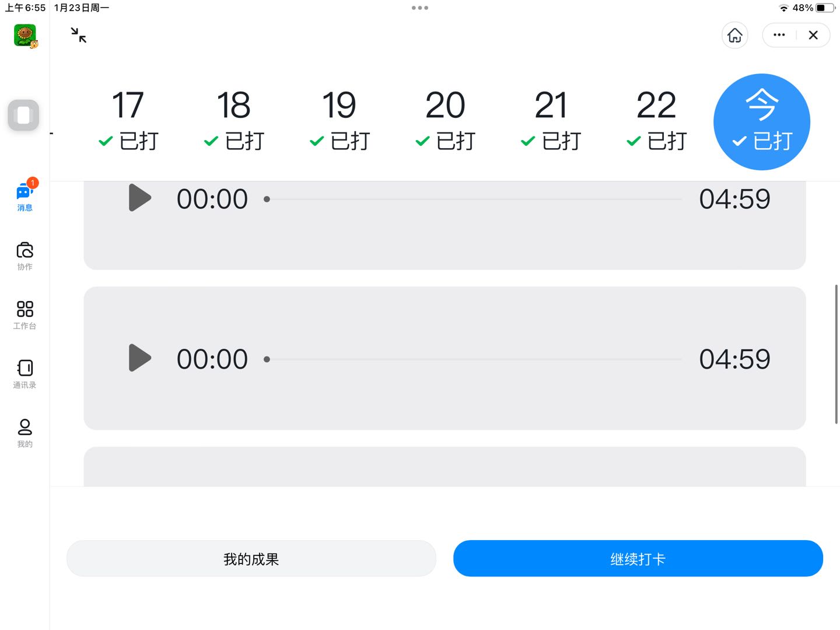Image resolution: width=840 pixels, height=630 pixels.
Task: Click the 我的成果 button
Action: pyautogui.click(x=251, y=559)
